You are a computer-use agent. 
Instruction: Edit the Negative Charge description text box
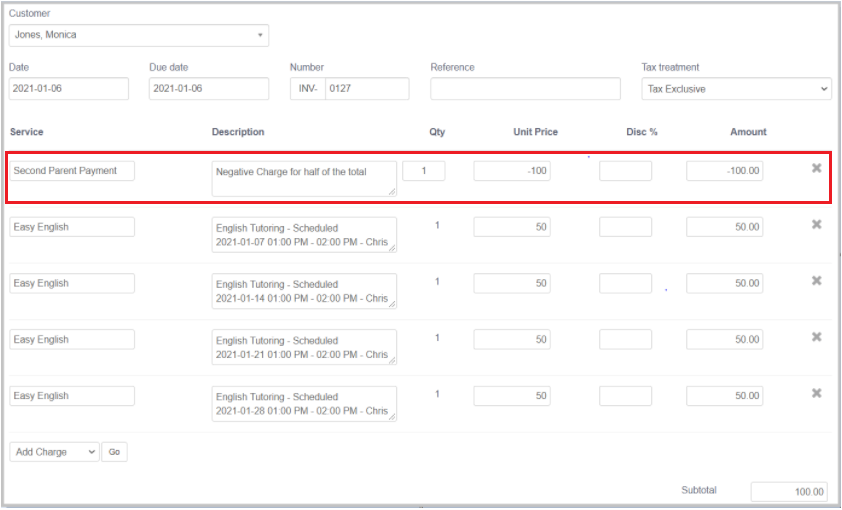(x=304, y=177)
